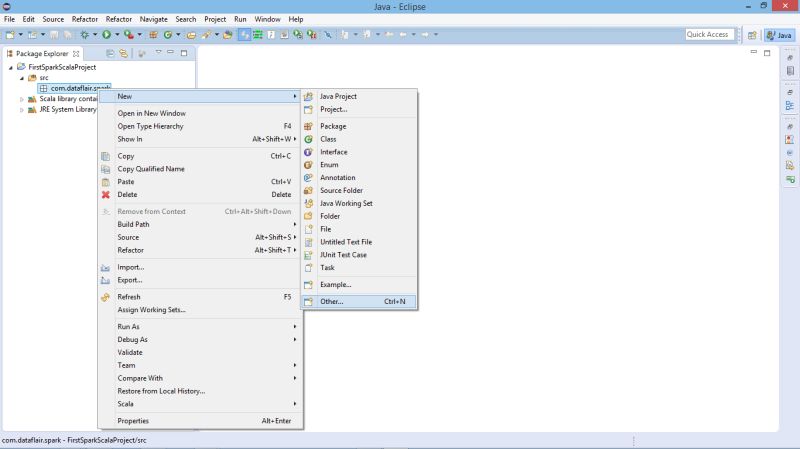
Task: Click status bar text 'com.dataflair.spark - FirstSparkScalaProject/src'
Action: click(74, 440)
